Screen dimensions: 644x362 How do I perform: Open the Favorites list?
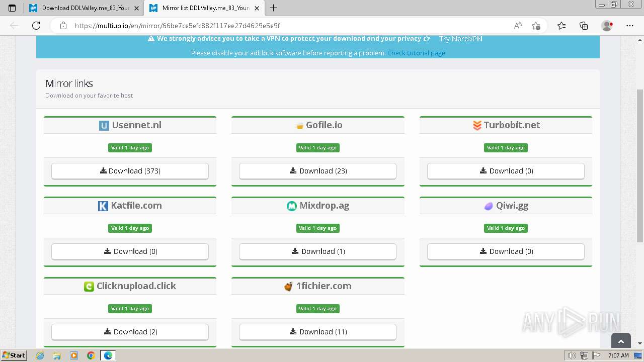tap(561, 26)
